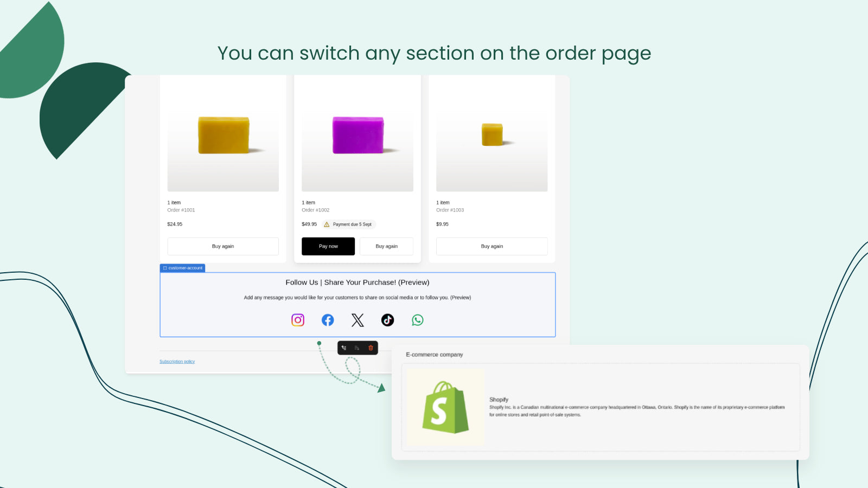Click Buy again for Order #1003
The image size is (868, 488).
pos(492,246)
